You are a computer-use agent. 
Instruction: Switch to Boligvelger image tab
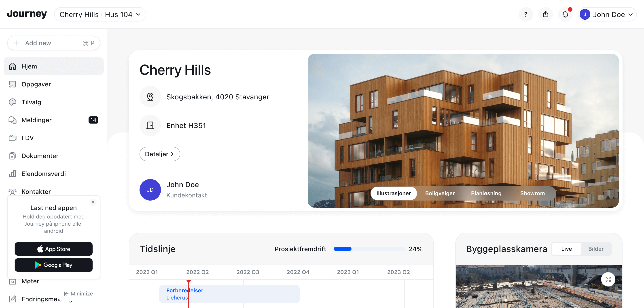tap(440, 192)
